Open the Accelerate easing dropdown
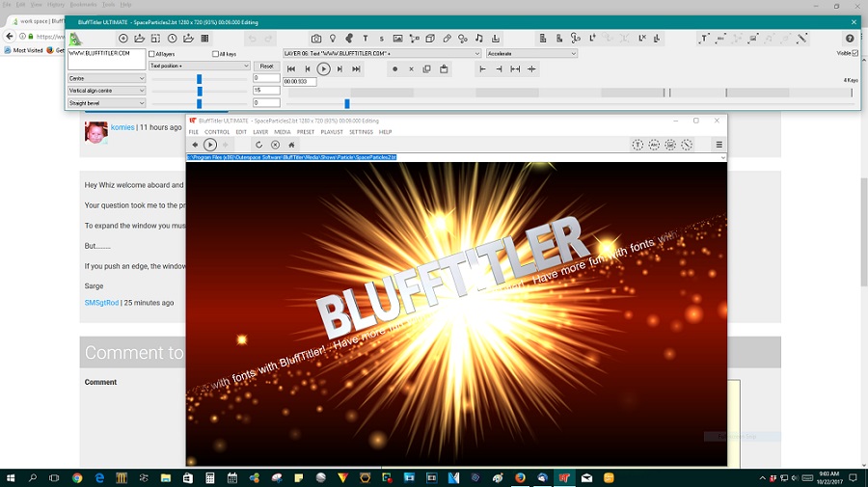This screenshot has width=868, height=487. click(x=531, y=54)
